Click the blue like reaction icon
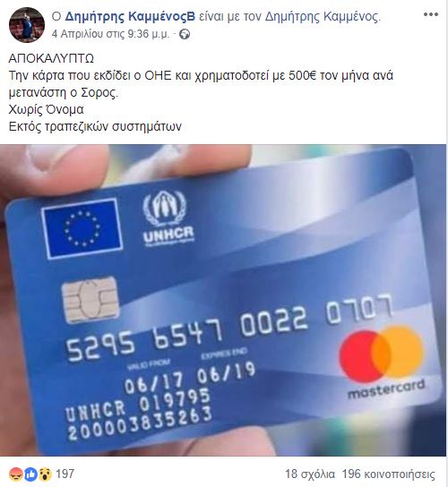The width and height of the screenshot is (448, 487). point(31,474)
